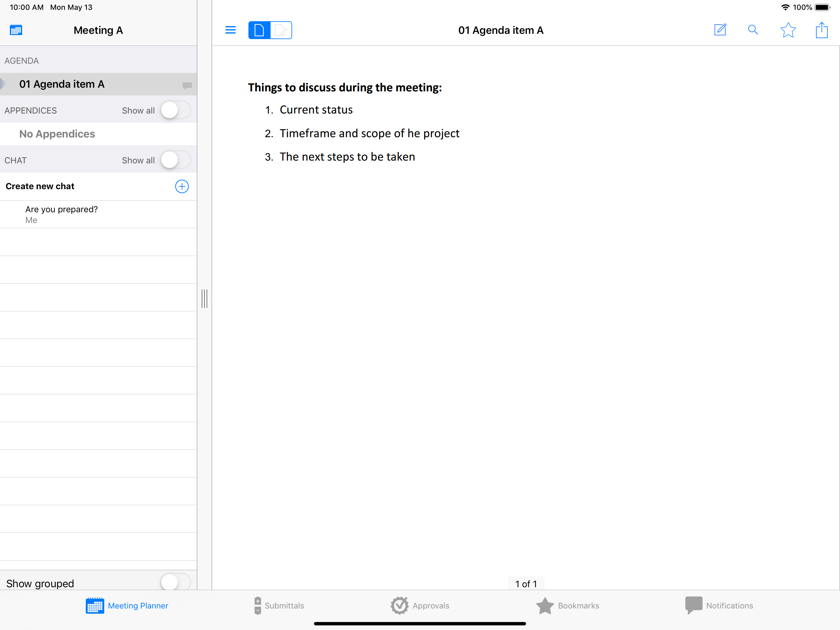
Task: Open the Approvals tab
Action: (420, 606)
